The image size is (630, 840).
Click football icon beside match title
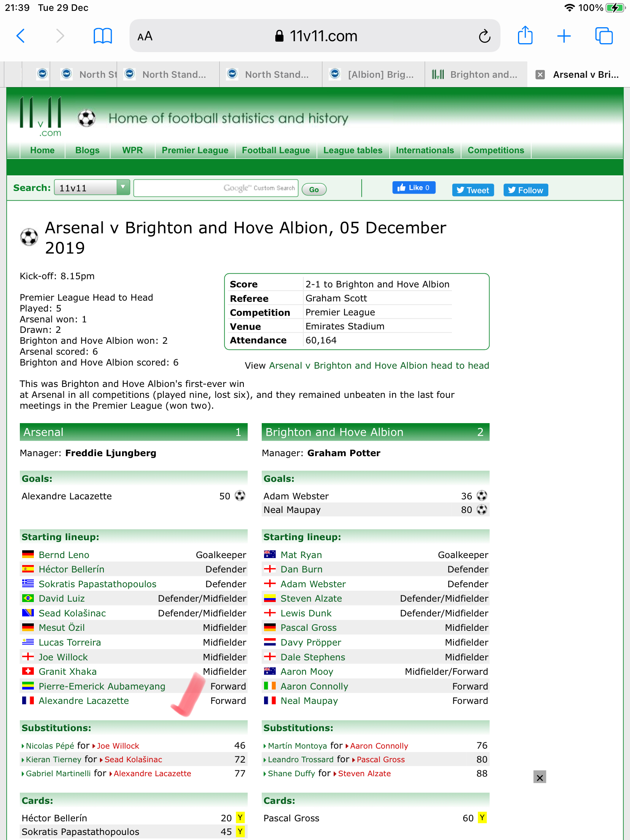(29, 237)
